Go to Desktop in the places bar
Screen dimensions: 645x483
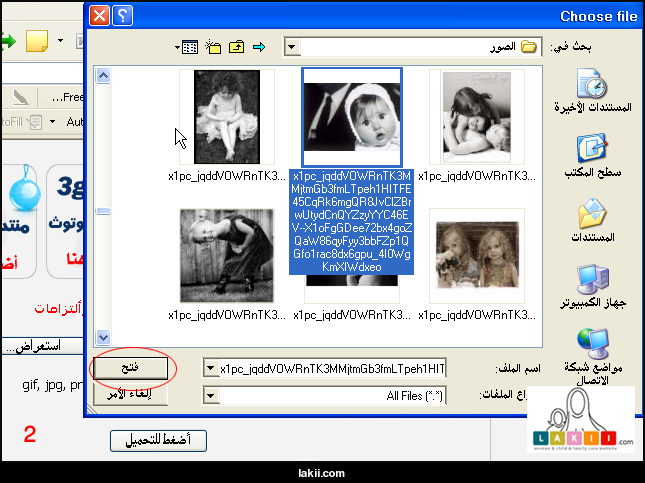[x=592, y=153]
